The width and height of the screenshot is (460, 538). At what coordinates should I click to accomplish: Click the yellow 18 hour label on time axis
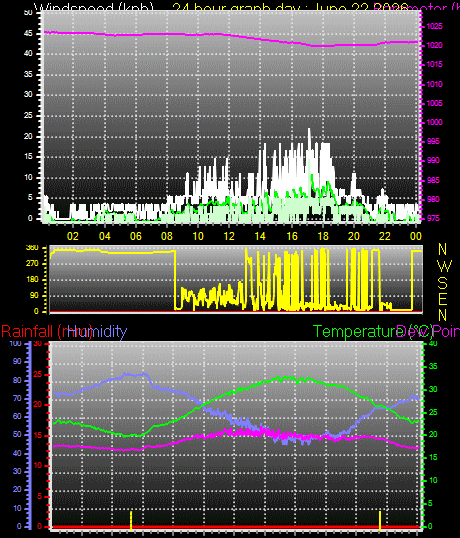coord(323,236)
